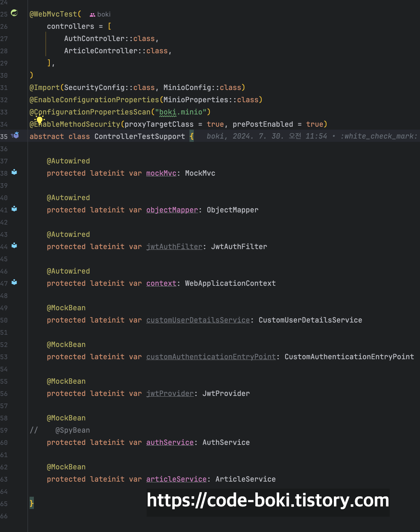The image size is (420, 532).
Task: Click the opening bracket after 'controllers ='
Action: point(110,26)
